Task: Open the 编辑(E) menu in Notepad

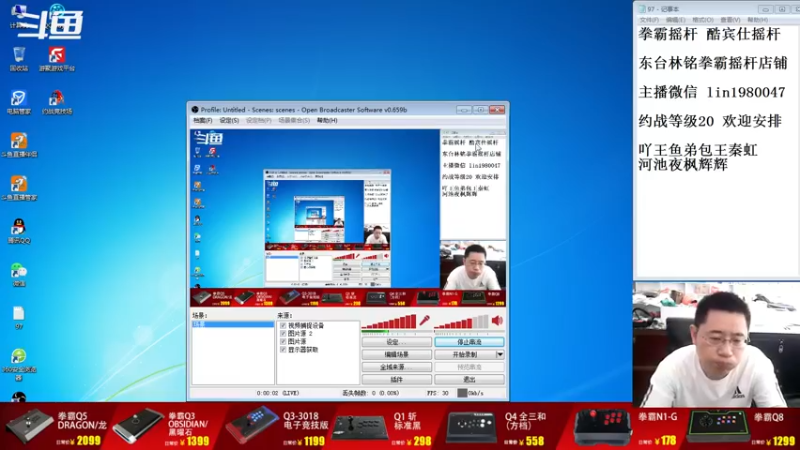Action: click(676, 20)
